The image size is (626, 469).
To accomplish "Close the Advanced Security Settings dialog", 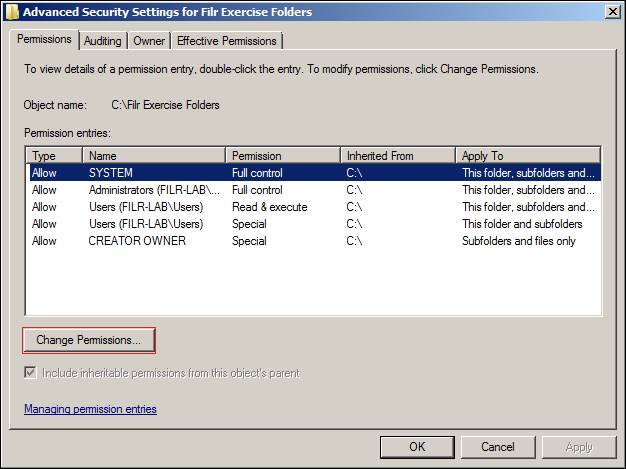I will pyautogui.click(x=610, y=12).
